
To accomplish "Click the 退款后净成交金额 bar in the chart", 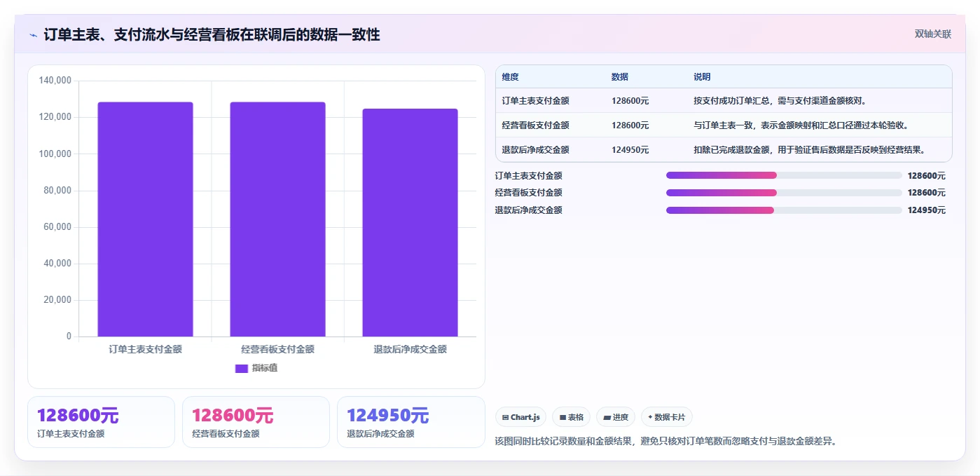I will (x=410, y=223).
